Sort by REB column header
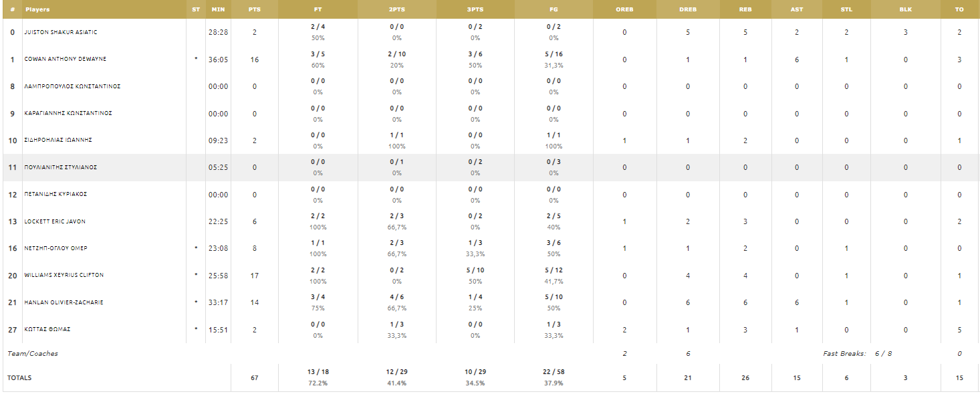Screen dimensions: 980x394 [x=745, y=9]
